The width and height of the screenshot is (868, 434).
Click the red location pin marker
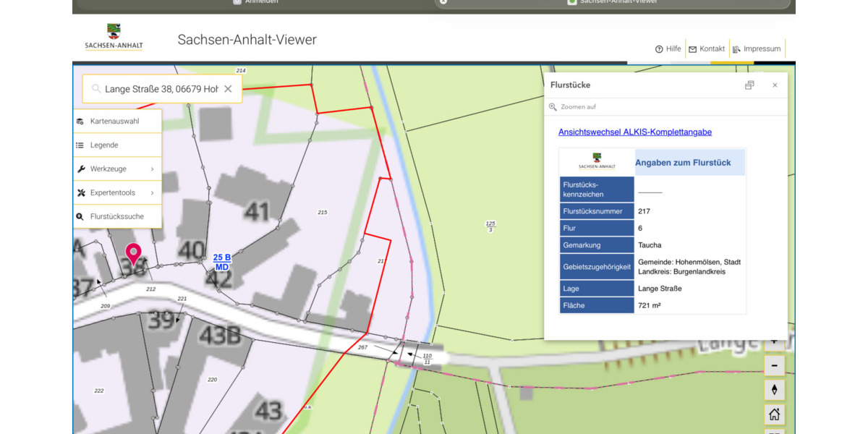pyautogui.click(x=133, y=254)
